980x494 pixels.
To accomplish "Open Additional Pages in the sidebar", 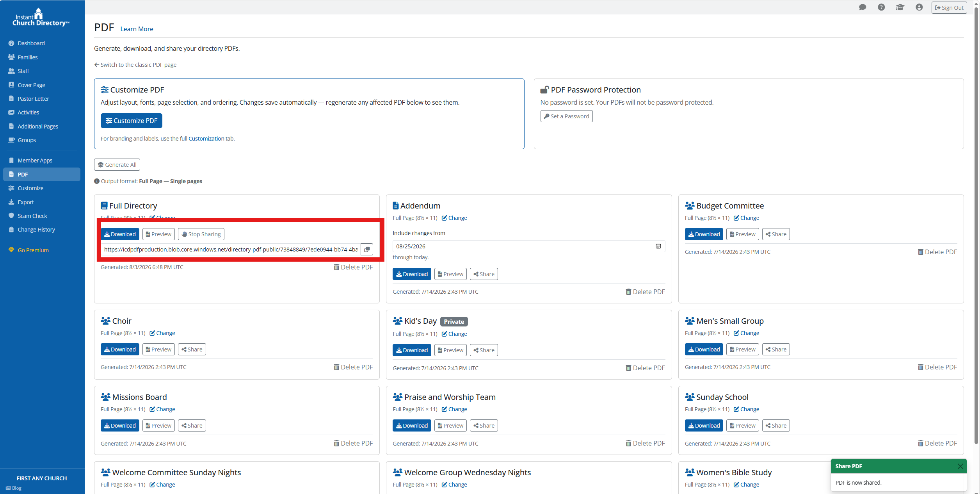I will pyautogui.click(x=42, y=127).
